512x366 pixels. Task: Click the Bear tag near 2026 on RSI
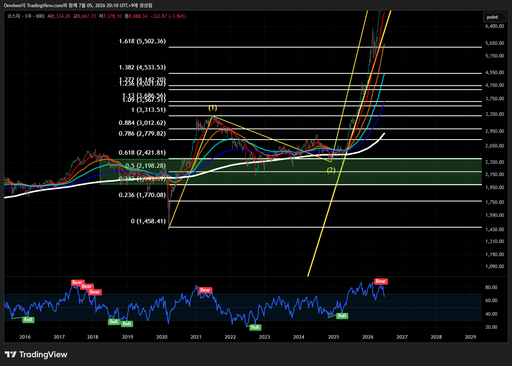point(381,281)
